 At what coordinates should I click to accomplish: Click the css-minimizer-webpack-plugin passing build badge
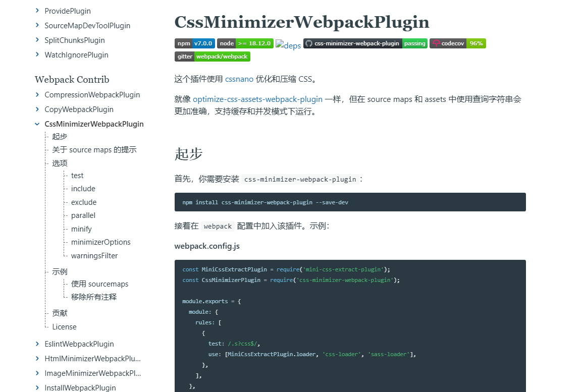point(365,43)
